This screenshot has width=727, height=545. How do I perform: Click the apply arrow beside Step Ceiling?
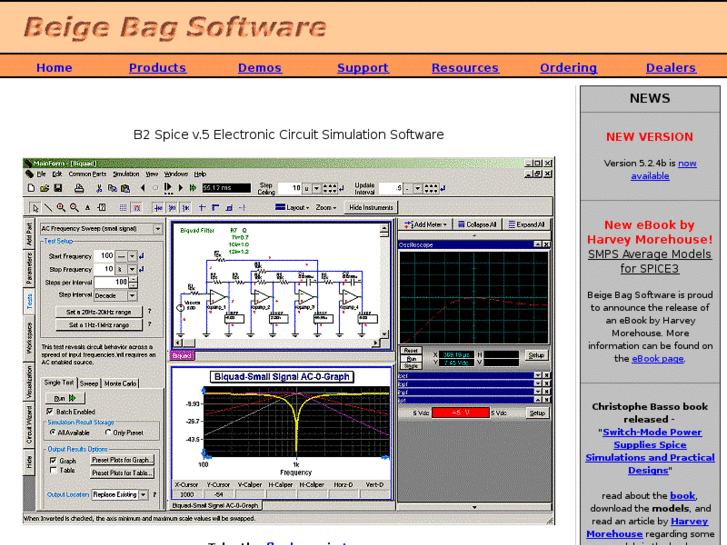[x=342, y=188]
